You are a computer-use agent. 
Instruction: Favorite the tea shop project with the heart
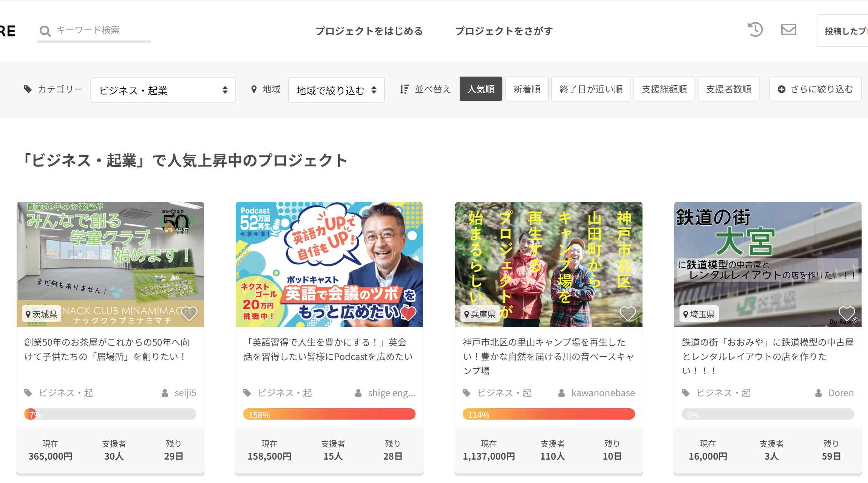click(189, 313)
